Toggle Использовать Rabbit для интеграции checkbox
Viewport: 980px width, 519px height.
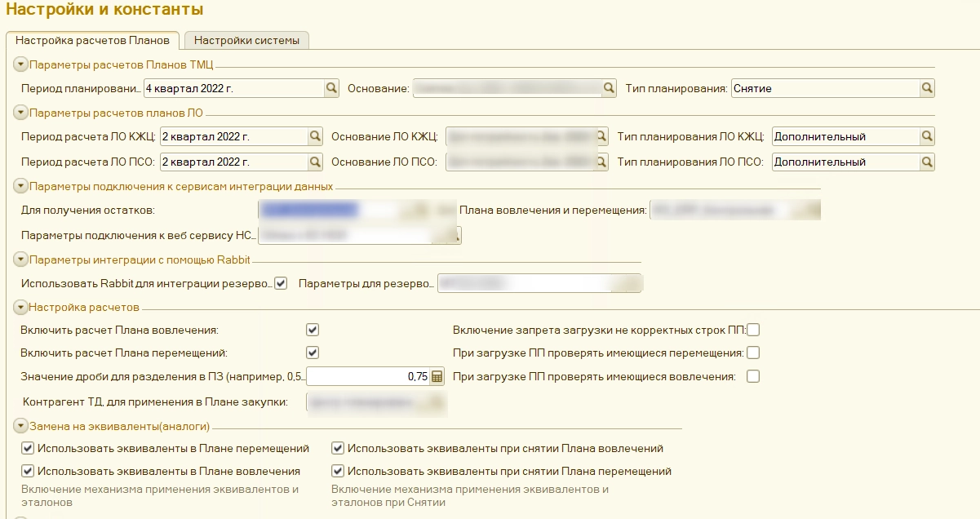click(x=282, y=284)
